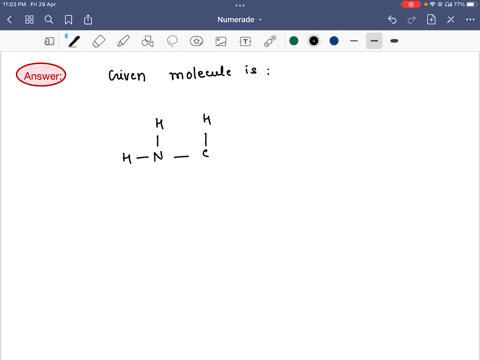Select the medium stroke width
The image size is (480, 360).
[374, 41]
